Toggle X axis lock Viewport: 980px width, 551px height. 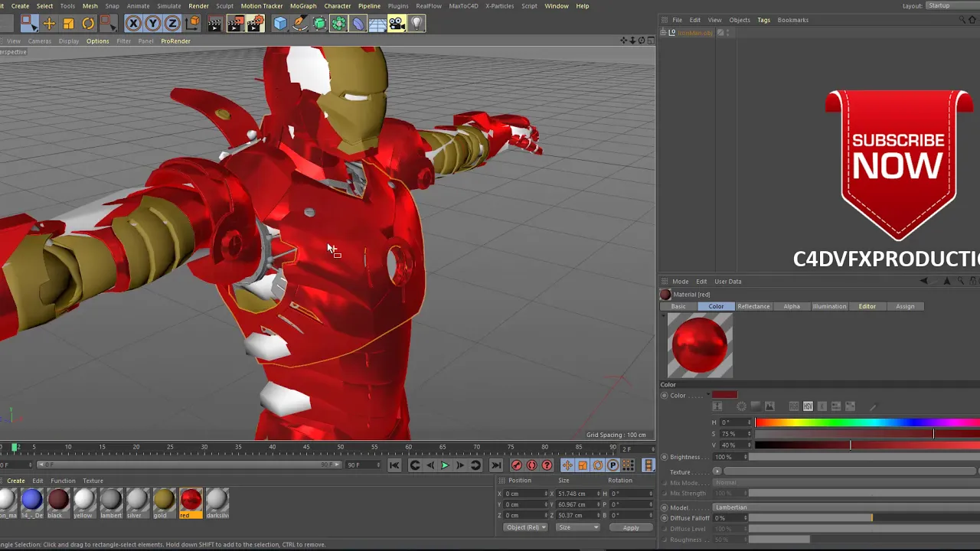[133, 24]
